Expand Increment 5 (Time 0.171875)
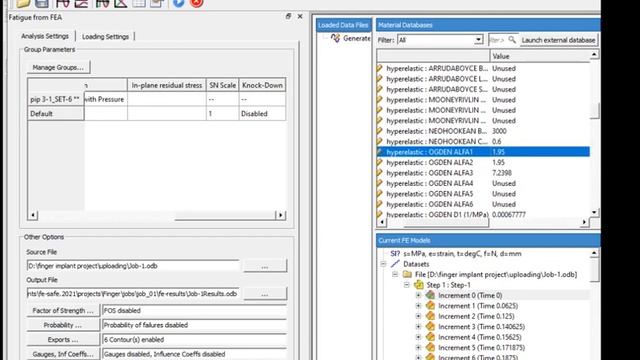Image resolution: width=640 pixels, height=360 pixels. (x=418, y=348)
